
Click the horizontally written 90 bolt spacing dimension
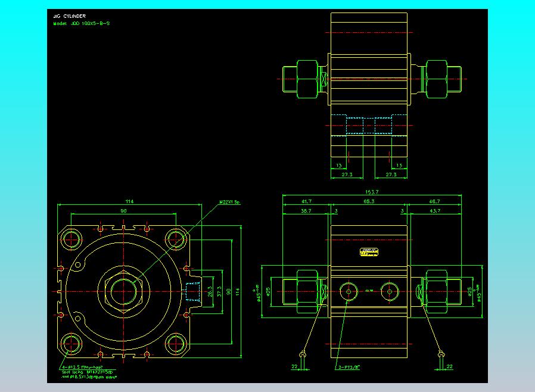tap(123, 211)
